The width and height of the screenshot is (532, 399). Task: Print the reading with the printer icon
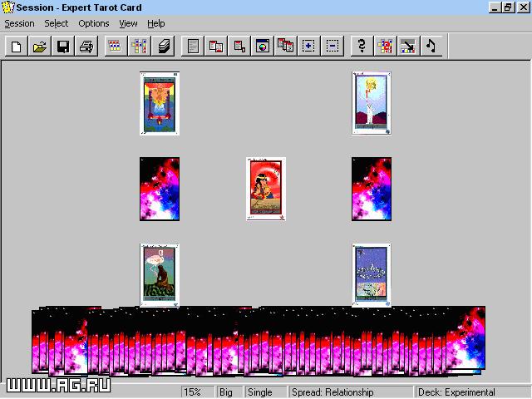coord(86,47)
